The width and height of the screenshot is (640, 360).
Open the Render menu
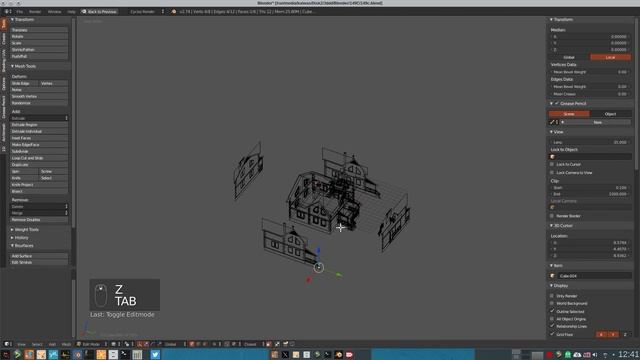point(35,11)
